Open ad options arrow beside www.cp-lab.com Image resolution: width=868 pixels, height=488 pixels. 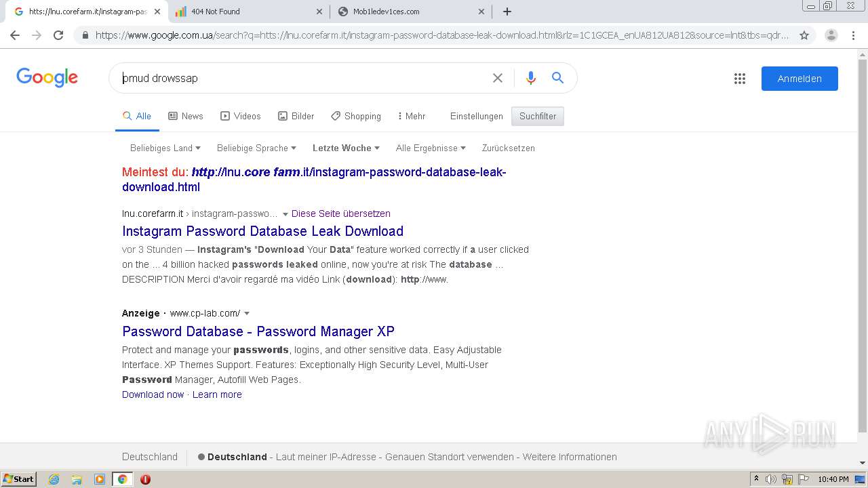(x=247, y=313)
